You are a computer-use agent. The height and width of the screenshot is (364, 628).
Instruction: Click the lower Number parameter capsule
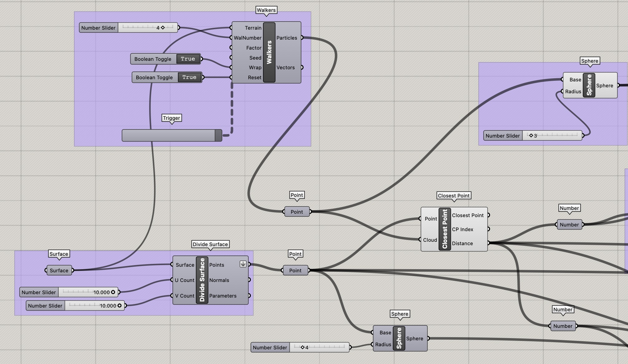pos(562,326)
